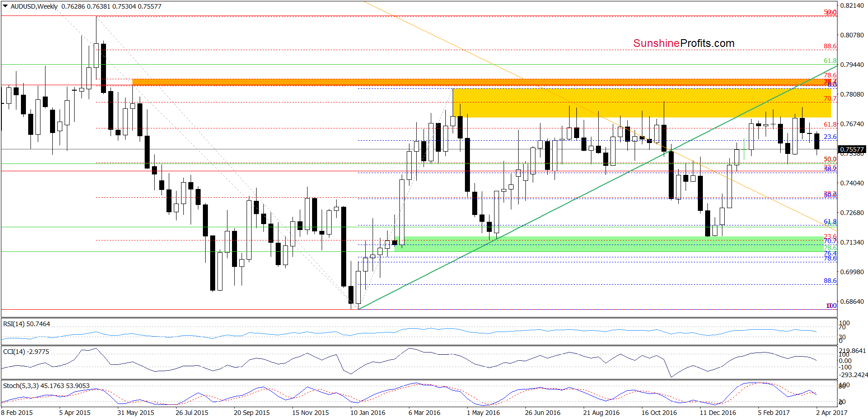This screenshot has height=419, width=868.
Task: Click the -293.2424 CCI scale value
Action: 853,375
